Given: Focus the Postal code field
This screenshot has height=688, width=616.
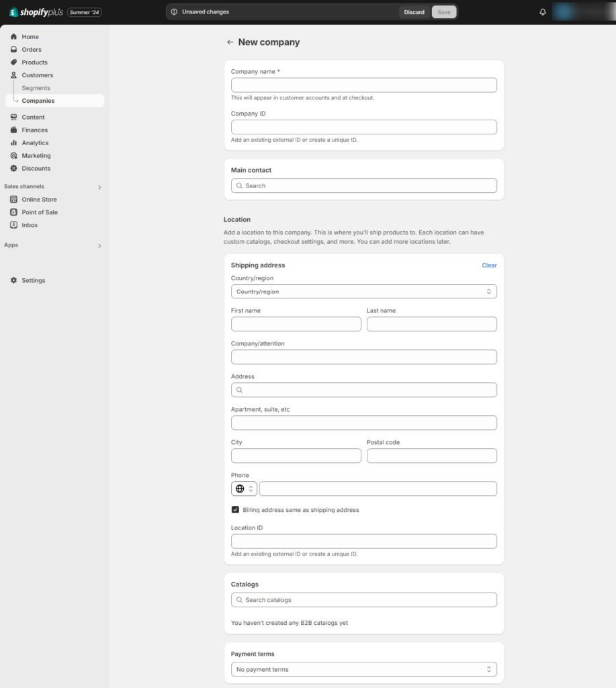Looking at the screenshot, I should (432, 456).
